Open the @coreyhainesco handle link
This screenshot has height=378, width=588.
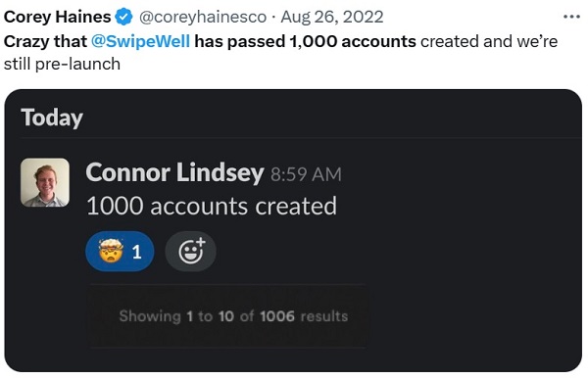pos(203,18)
